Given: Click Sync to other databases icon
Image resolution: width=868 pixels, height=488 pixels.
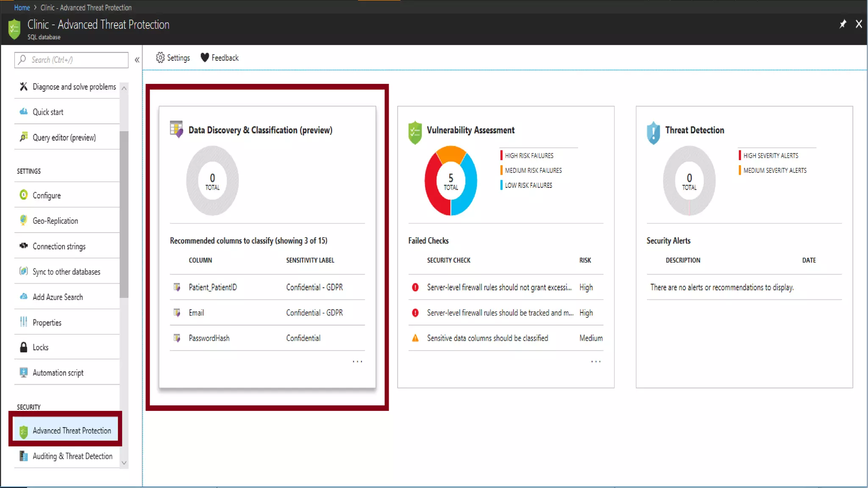Looking at the screenshot, I should pyautogui.click(x=24, y=271).
